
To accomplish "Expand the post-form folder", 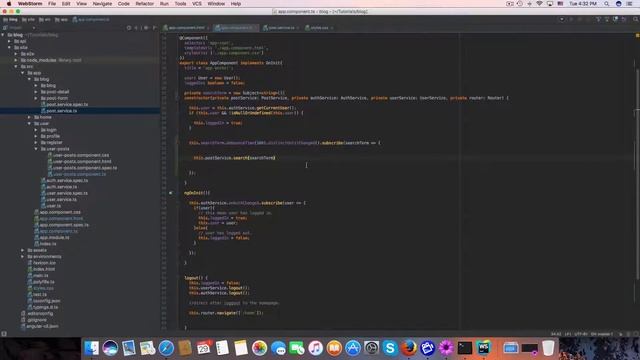I will click(36, 98).
